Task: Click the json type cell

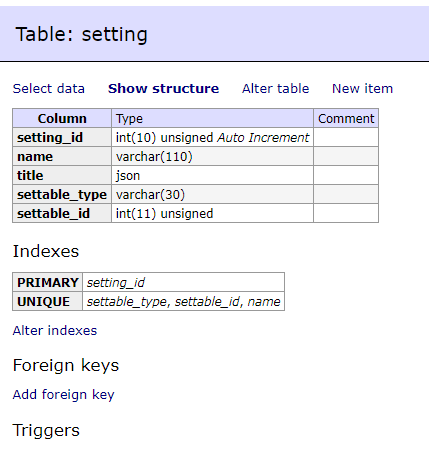Action: point(212,175)
